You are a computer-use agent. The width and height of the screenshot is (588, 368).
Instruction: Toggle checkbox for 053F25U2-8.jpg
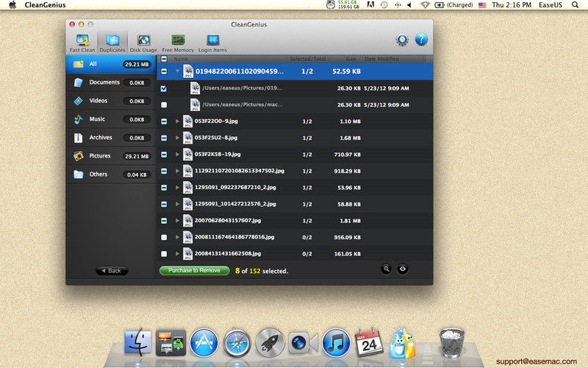[164, 138]
